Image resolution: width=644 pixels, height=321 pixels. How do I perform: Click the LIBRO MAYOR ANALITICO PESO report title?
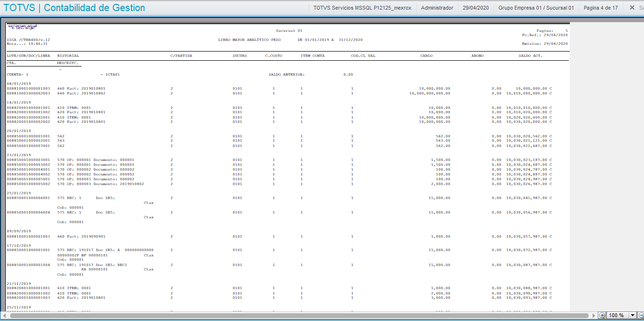[x=249, y=40]
